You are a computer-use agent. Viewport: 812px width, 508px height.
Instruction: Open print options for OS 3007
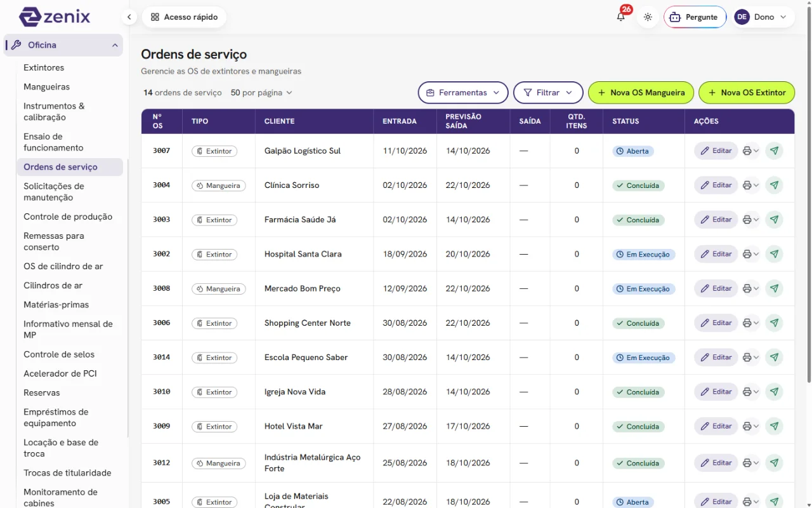pos(750,151)
